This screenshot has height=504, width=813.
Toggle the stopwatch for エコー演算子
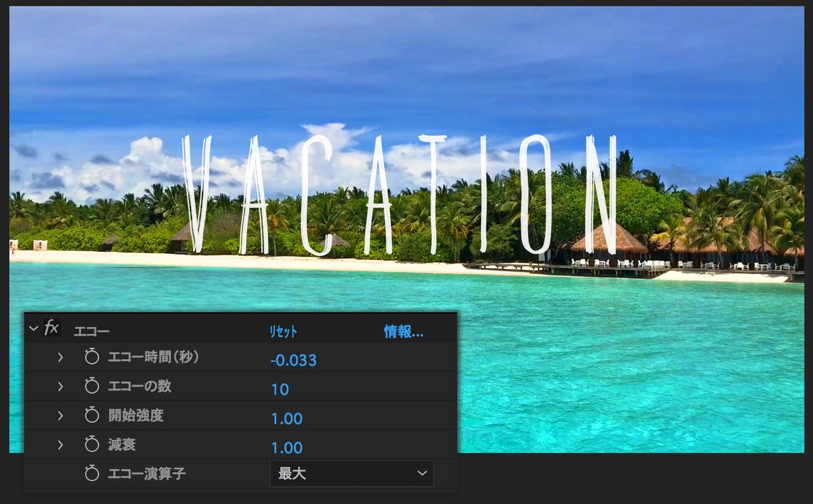click(92, 474)
